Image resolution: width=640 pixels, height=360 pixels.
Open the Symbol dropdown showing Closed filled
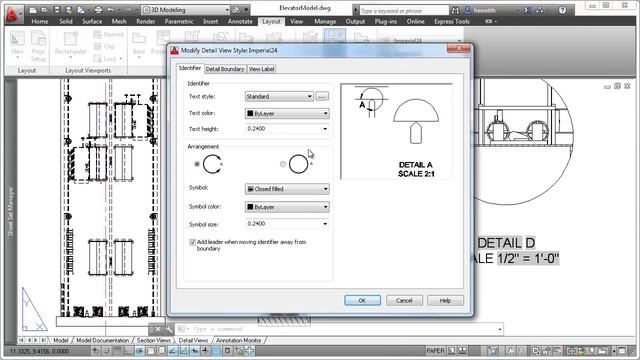click(x=287, y=189)
